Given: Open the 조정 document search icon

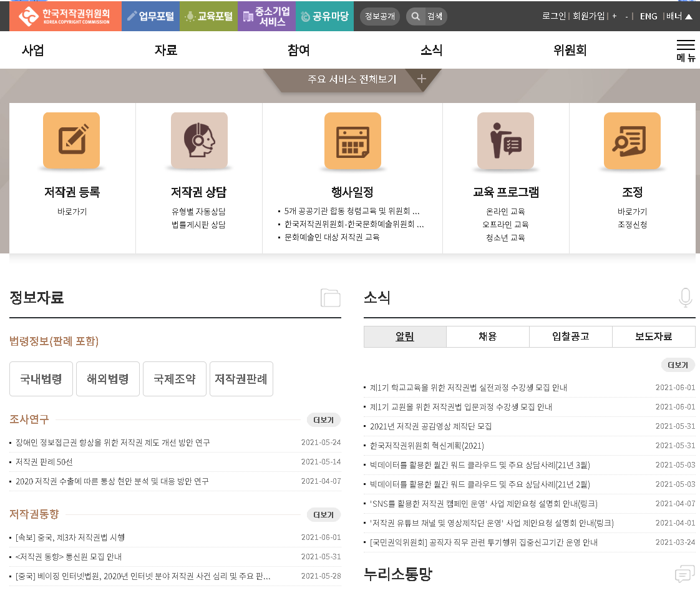Looking at the screenshot, I should 632,140.
